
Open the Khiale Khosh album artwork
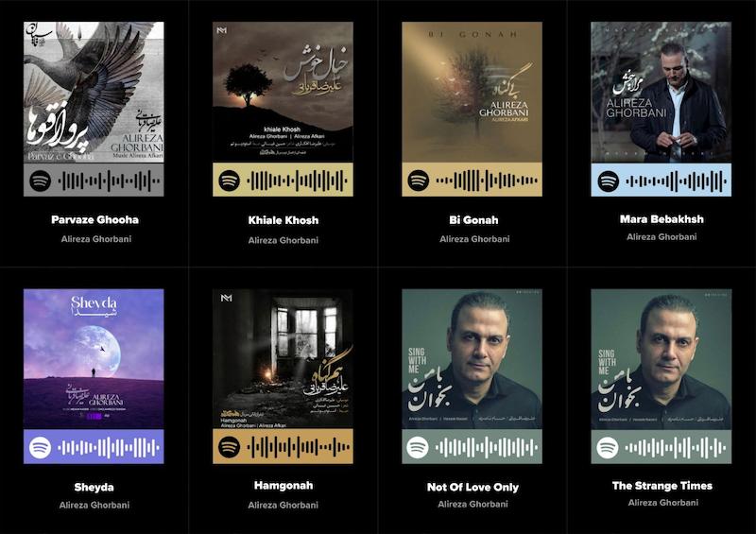click(x=283, y=93)
